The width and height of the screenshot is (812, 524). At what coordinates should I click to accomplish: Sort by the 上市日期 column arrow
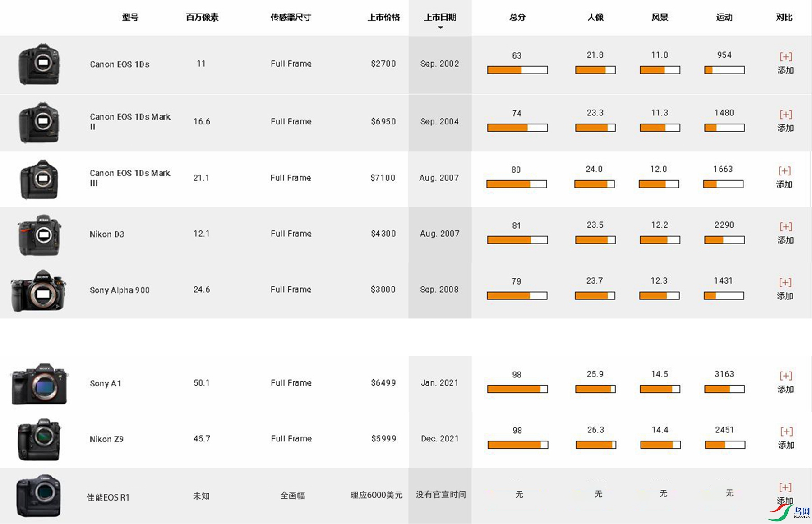(440, 28)
